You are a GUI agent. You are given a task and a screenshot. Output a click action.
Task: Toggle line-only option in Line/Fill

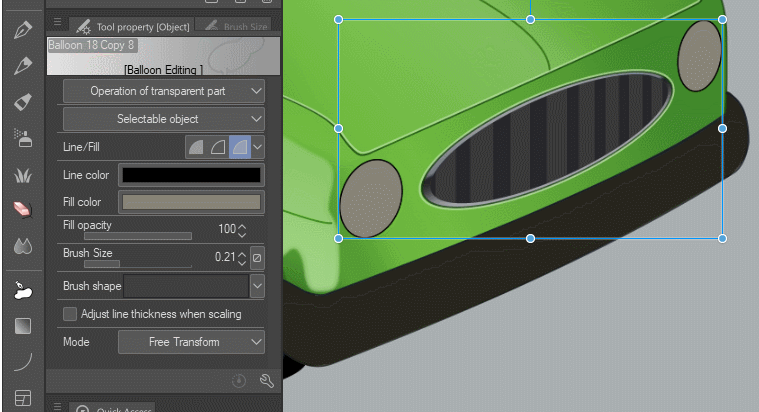click(x=218, y=147)
